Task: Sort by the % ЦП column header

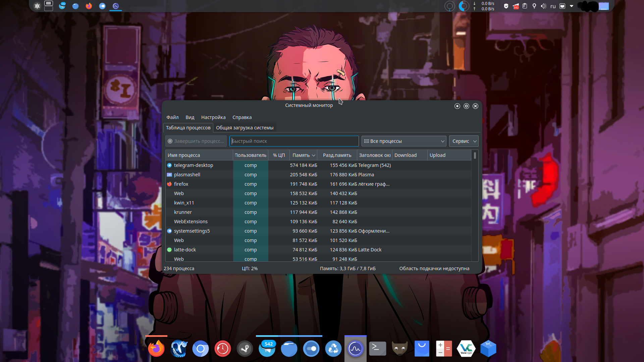Action: 279,155
